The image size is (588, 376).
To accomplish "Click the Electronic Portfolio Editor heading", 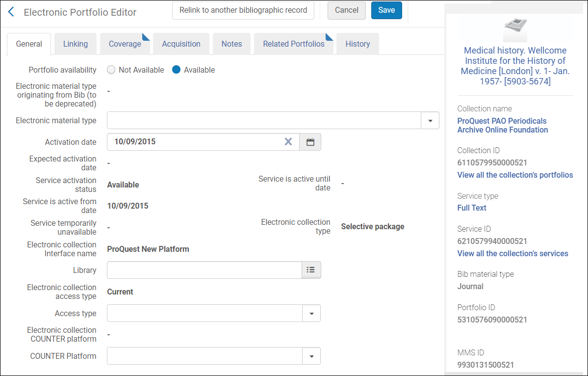I will pos(80,12).
